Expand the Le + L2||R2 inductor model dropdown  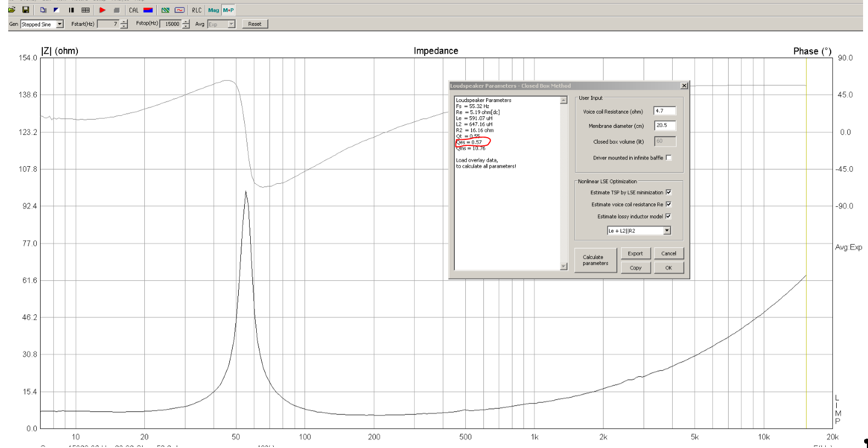pyautogui.click(x=667, y=231)
